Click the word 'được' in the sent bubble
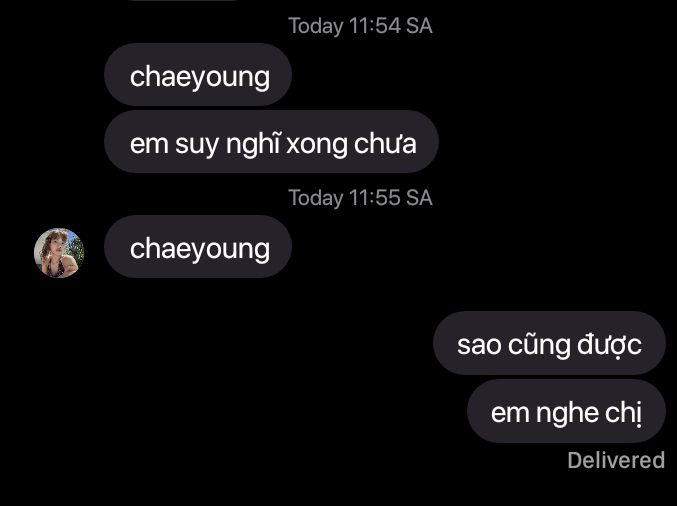 (x=609, y=346)
